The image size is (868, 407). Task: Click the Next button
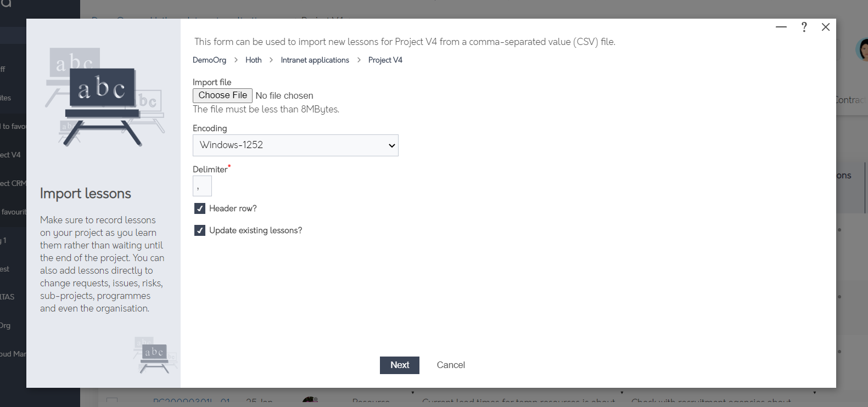(x=400, y=365)
